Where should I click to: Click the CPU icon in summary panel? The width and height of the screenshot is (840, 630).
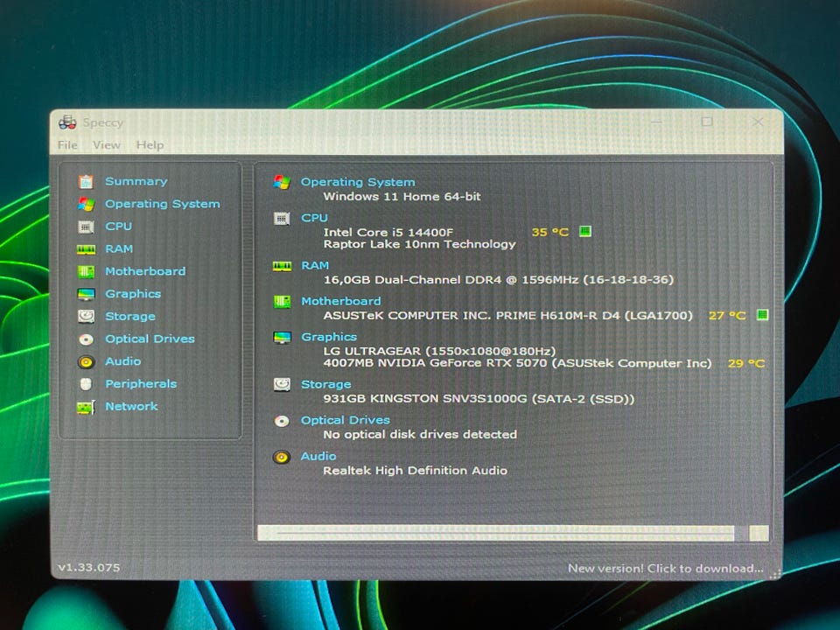point(282,219)
